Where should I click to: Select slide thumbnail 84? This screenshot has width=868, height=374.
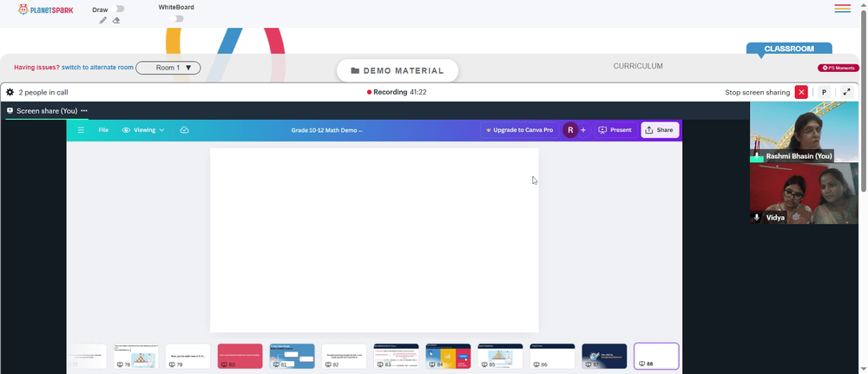pyautogui.click(x=448, y=357)
